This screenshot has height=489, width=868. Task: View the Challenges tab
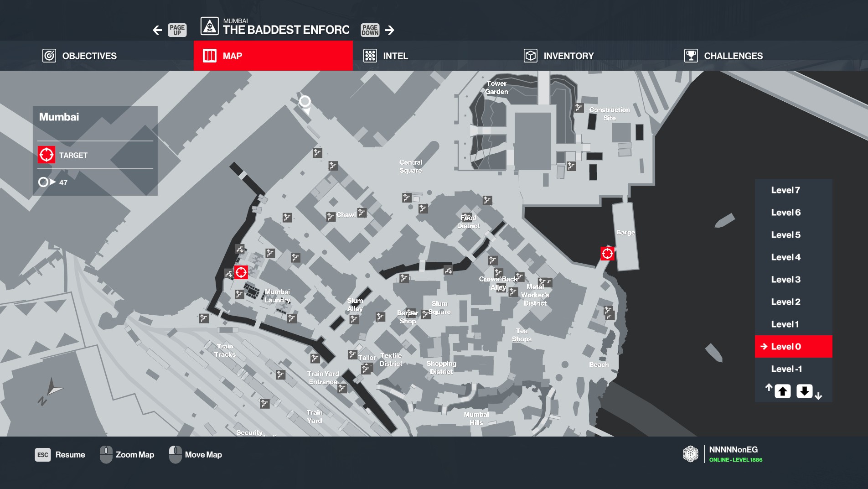pyautogui.click(x=723, y=56)
